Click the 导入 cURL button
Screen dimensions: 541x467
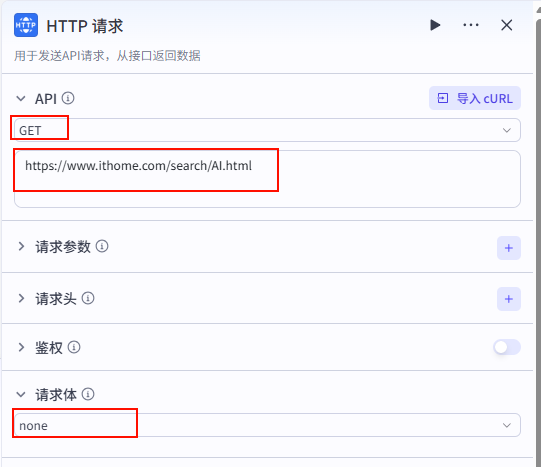475,98
